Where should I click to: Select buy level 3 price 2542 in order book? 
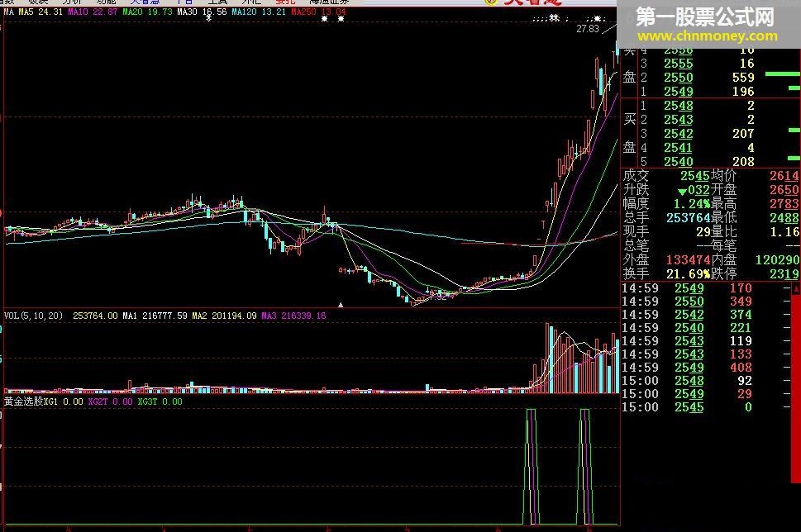[x=679, y=134]
